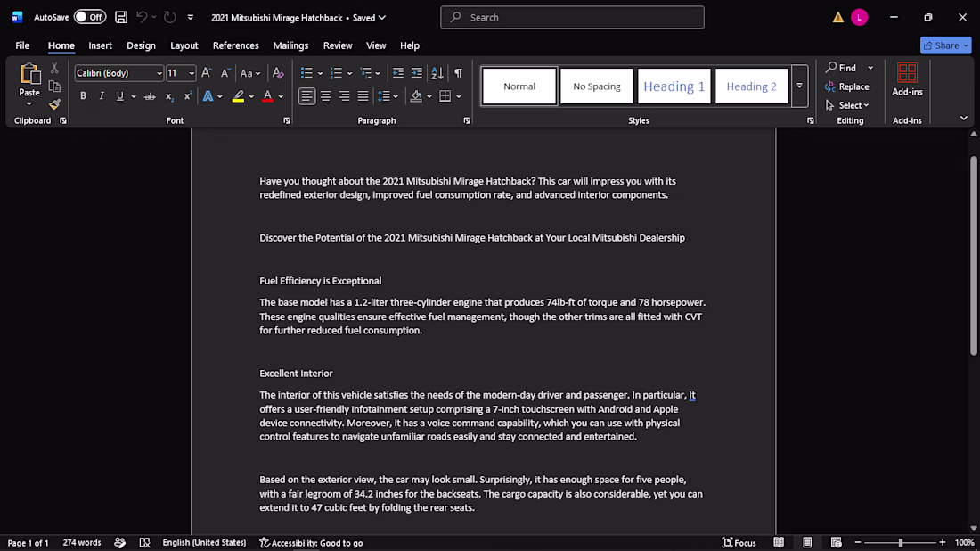Toggle Italic formatting
This screenshot has height=551, width=980.
tap(102, 96)
